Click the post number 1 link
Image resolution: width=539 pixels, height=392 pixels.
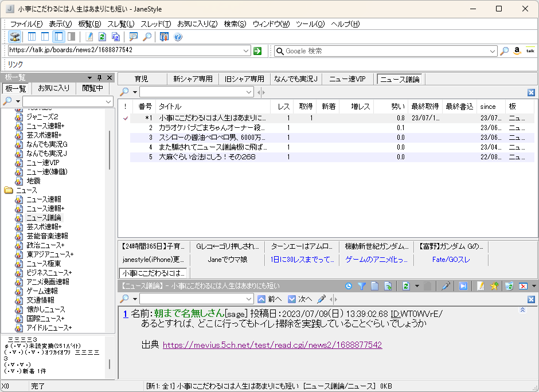126,313
